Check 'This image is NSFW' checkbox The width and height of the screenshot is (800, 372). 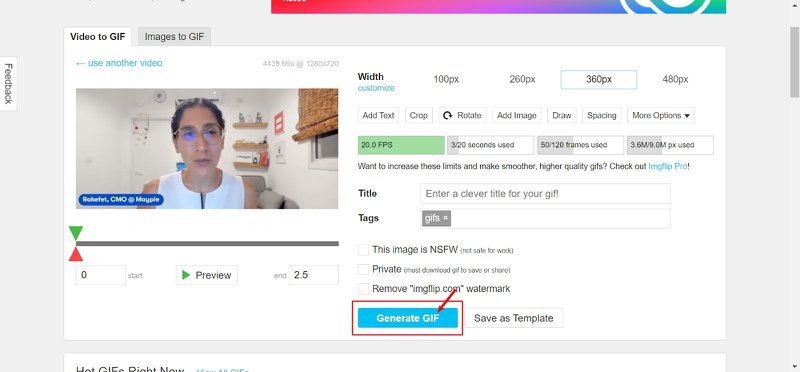tap(363, 250)
